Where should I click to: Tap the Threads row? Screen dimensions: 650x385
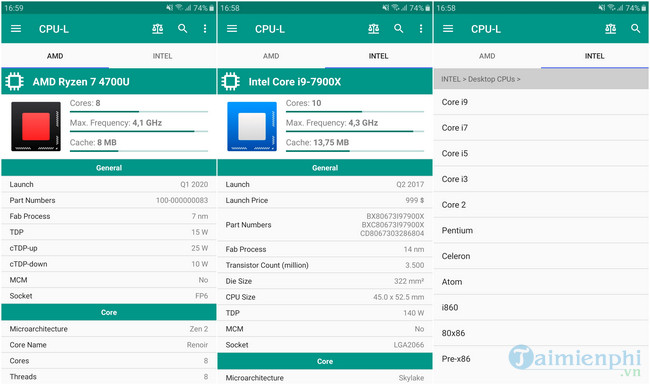pyautogui.click(x=109, y=377)
